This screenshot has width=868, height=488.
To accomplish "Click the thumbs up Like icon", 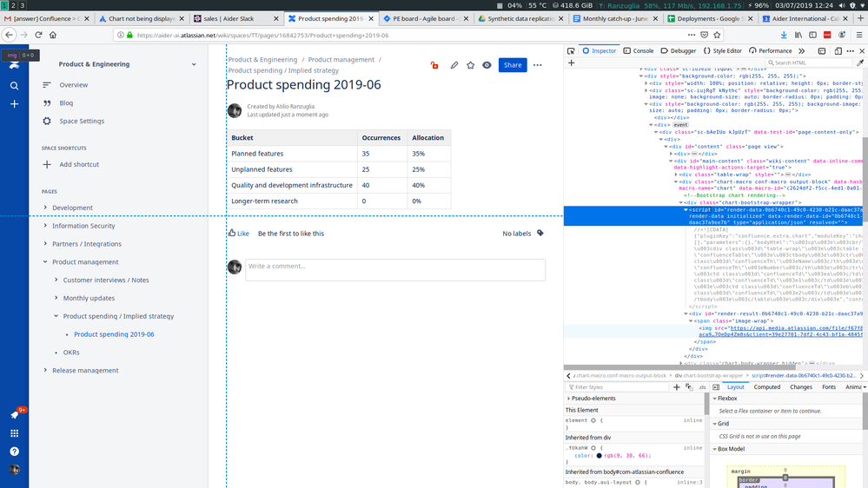I will tap(232, 233).
